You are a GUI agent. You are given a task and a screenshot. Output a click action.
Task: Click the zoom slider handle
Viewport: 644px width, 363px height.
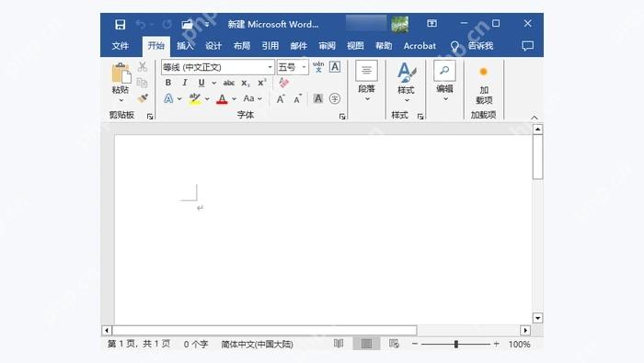click(456, 344)
